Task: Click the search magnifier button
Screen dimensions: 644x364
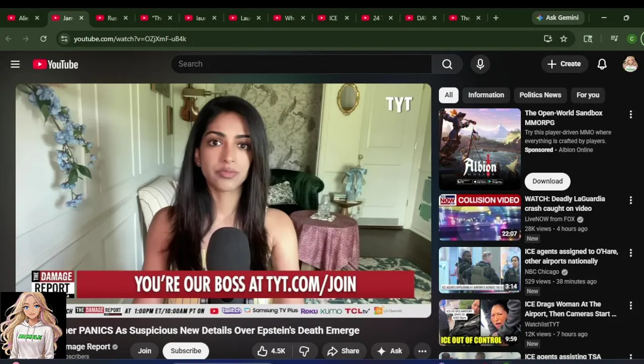Action: point(447,64)
